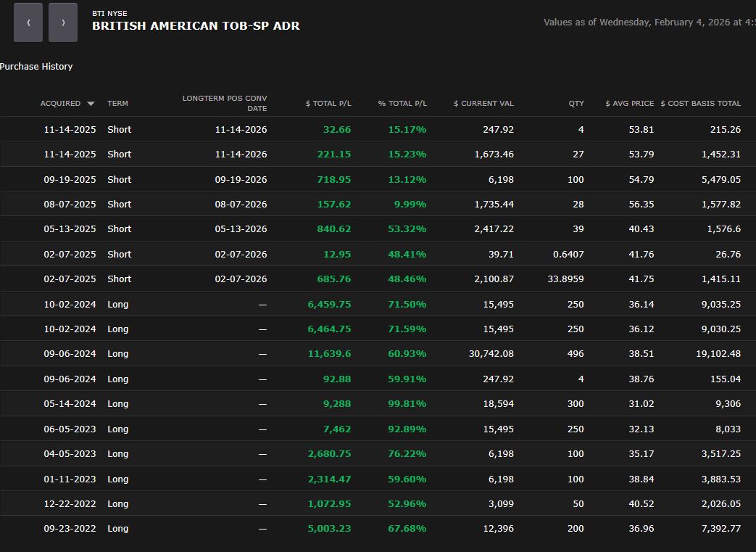Viewport: 756px width, 552px height.
Task: Go to next position with right arrow button
Action: click(63, 22)
